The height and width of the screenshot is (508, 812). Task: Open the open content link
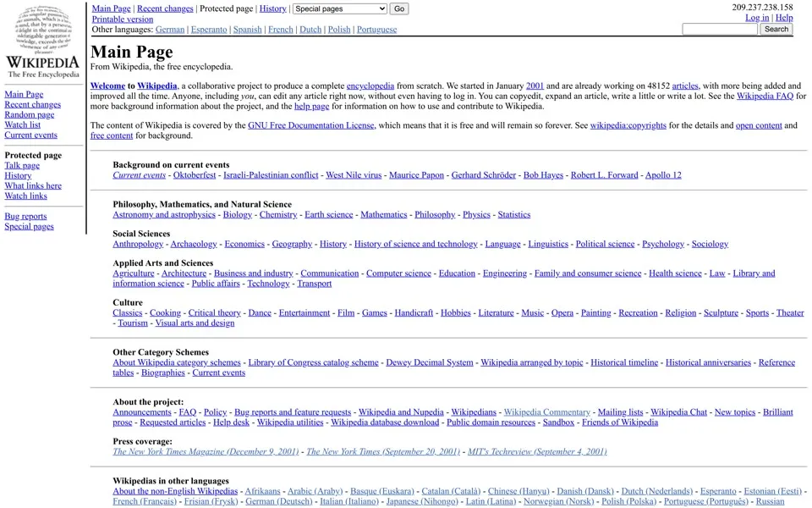[x=759, y=125]
